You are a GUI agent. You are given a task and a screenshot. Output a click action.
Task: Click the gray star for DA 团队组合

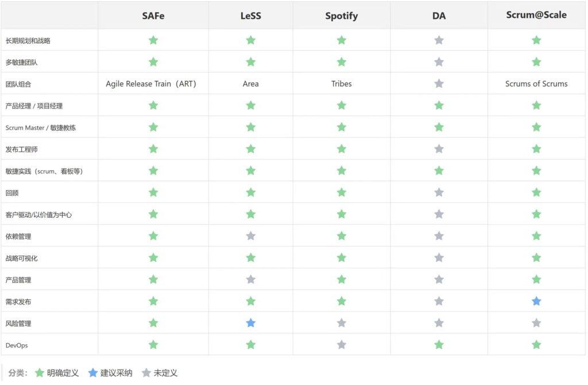[x=439, y=84]
